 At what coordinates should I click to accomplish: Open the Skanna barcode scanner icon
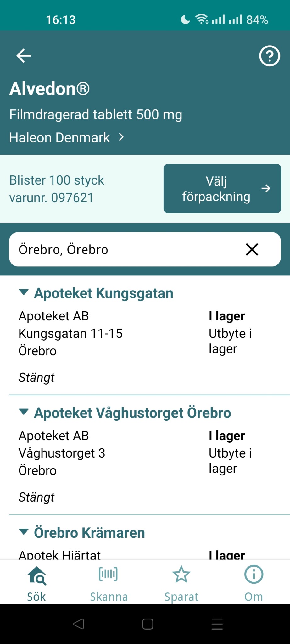[x=109, y=574]
